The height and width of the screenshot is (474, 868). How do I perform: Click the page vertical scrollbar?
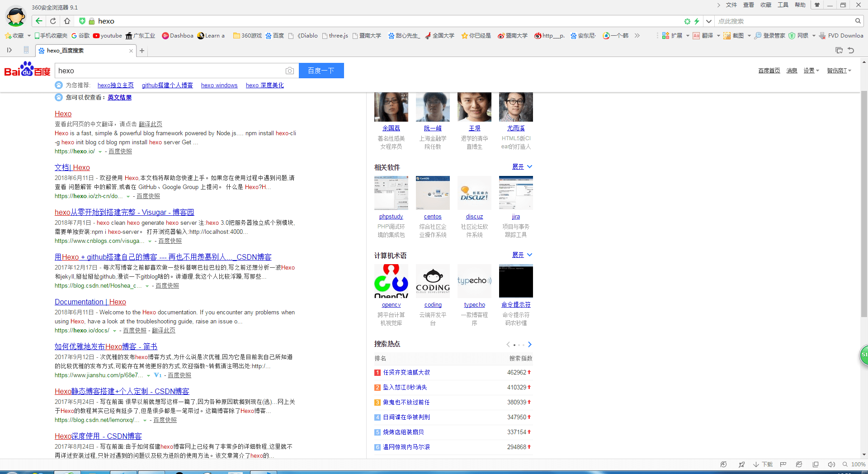click(x=864, y=204)
